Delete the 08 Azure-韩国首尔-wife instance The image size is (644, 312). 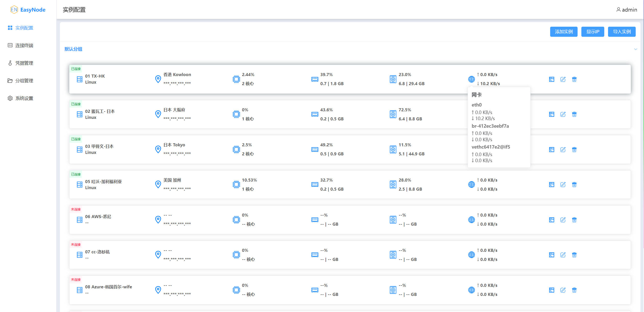tap(574, 290)
